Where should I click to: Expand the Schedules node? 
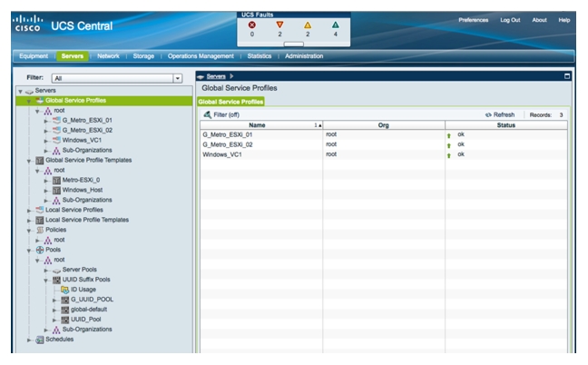click(x=29, y=340)
